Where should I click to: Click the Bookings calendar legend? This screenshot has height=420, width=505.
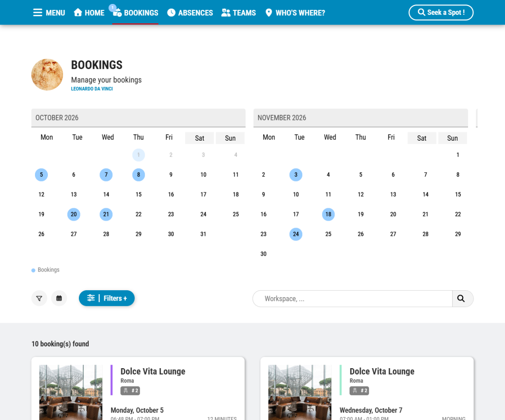click(x=45, y=270)
